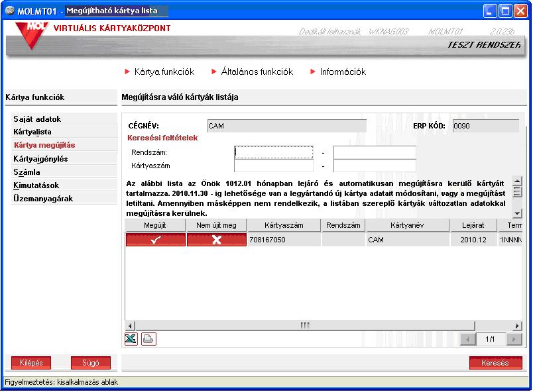Select Saját adatok in the sidebar
This screenshot has height=392, width=533.
[64, 119]
